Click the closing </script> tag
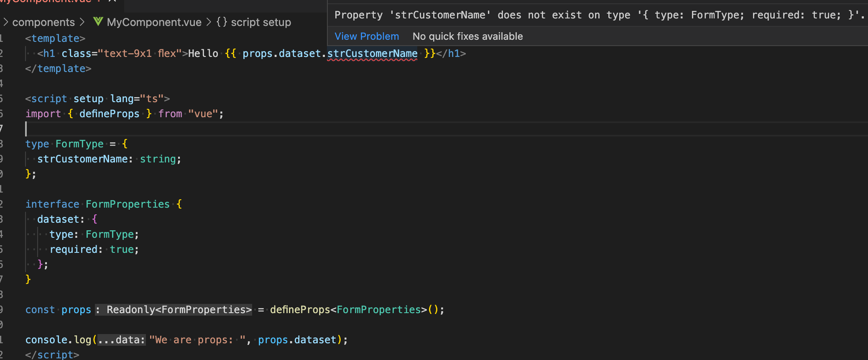Screen dimensions: 868x360 pos(52,355)
